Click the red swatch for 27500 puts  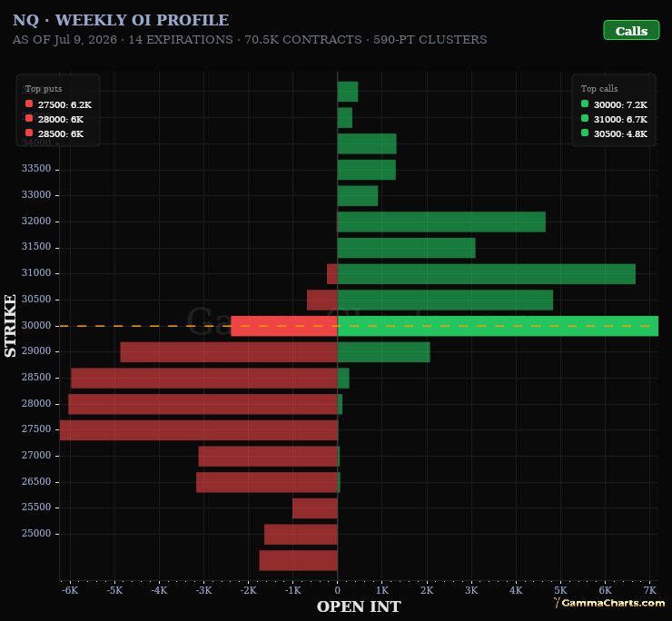(x=29, y=103)
